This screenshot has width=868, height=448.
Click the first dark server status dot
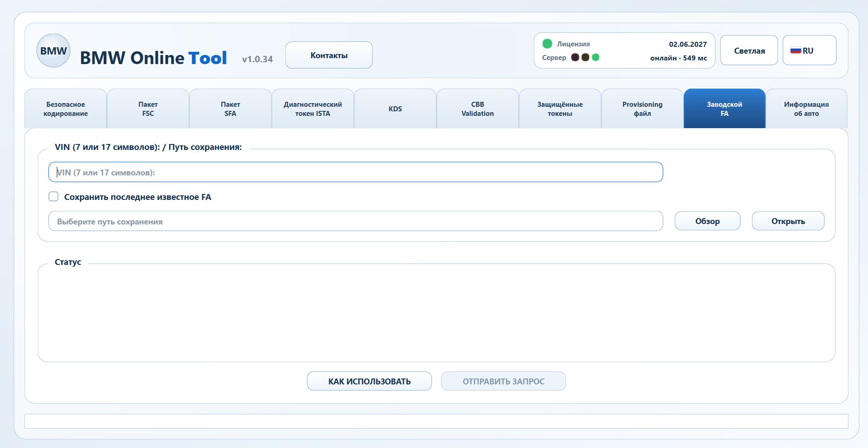[575, 57]
